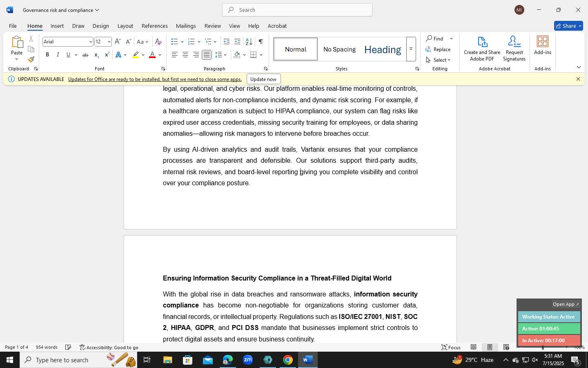
Task: Increase font size with grow icon
Action: point(118,42)
